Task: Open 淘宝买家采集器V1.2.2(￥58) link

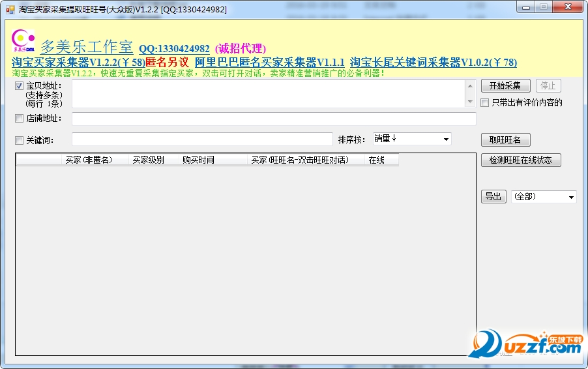Action: pos(78,62)
